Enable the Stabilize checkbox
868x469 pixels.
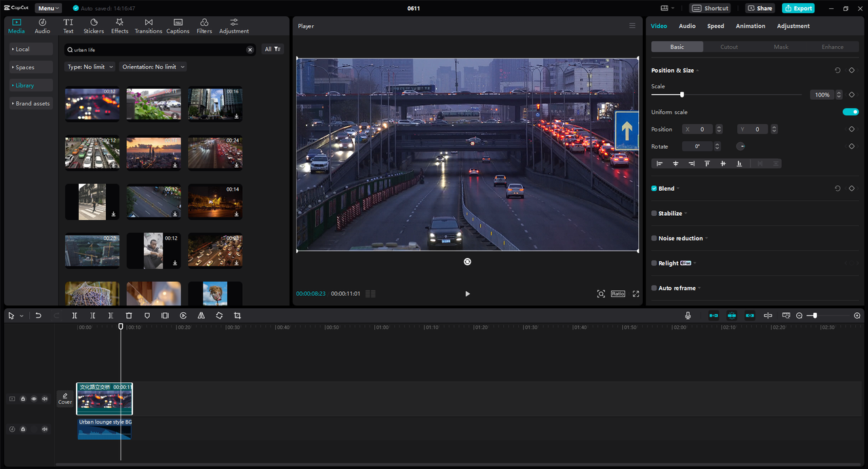tap(654, 213)
